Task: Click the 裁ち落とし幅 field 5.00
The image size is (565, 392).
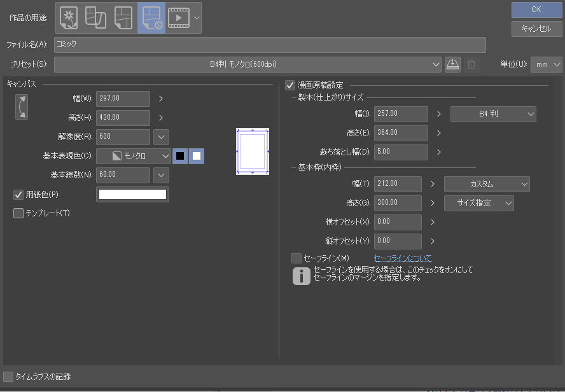Action: [401, 152]
